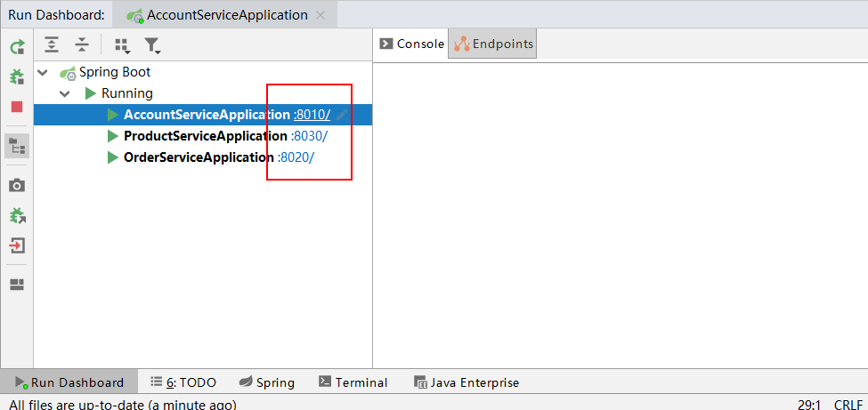This screenshot has width=868, height=410.
Task: Toggle the tree view mode button
Action: 17,146
